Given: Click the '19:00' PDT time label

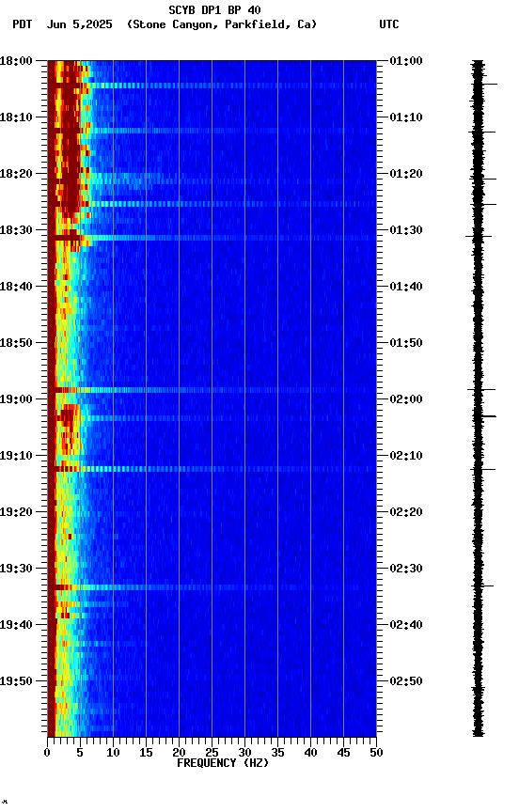Looking at the screenshot, I should (x=16, y=399).
